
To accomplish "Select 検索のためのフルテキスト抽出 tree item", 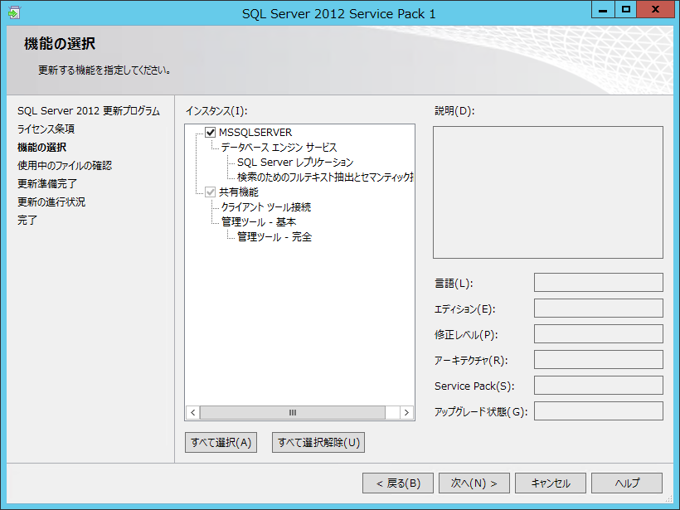I will [325, 177].
